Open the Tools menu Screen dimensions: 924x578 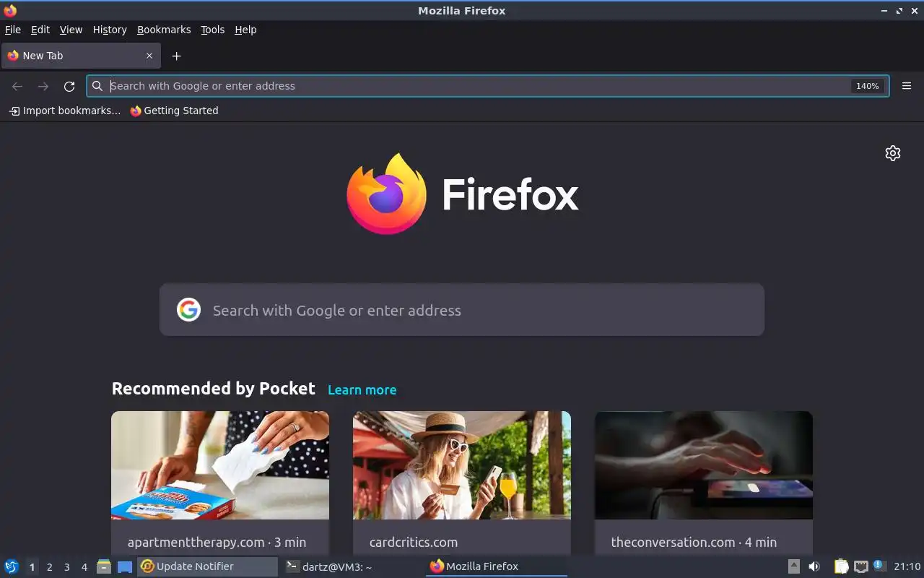point(213,30)
